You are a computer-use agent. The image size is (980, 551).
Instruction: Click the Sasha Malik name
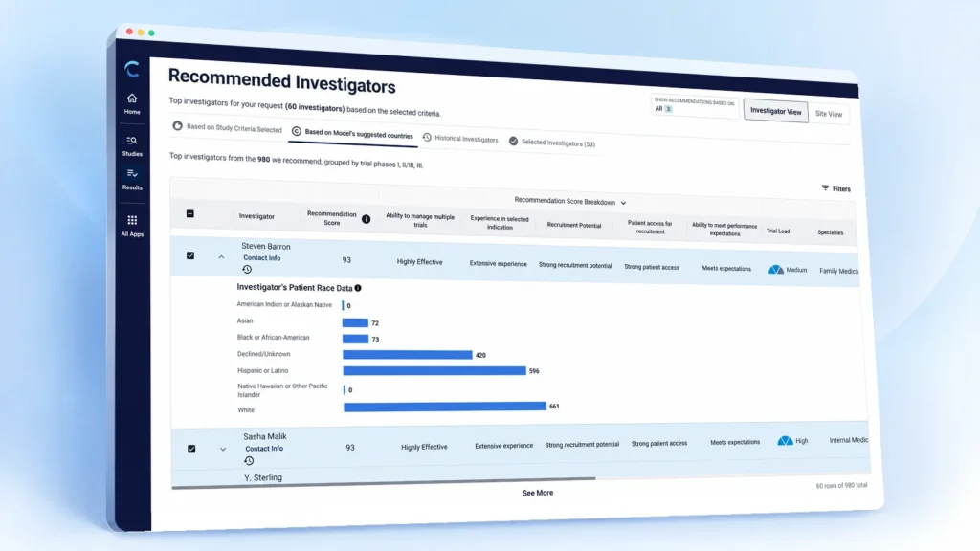pos(265,436)
